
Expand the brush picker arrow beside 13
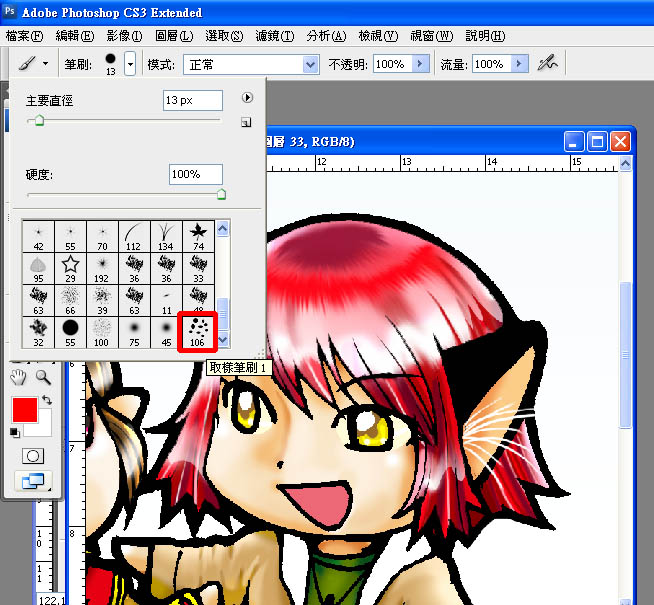click(x=130, y=64)
